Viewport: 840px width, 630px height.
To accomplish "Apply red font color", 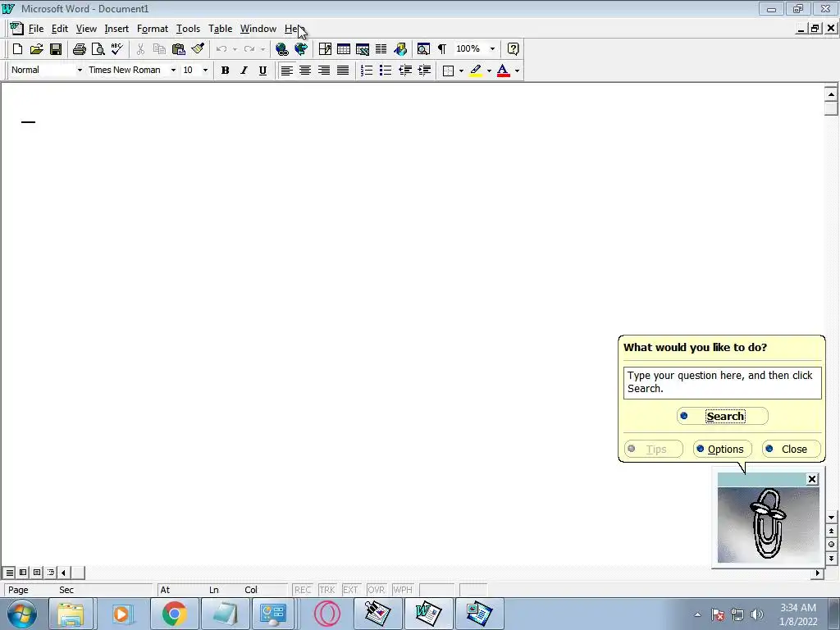I will click(503, 71).
